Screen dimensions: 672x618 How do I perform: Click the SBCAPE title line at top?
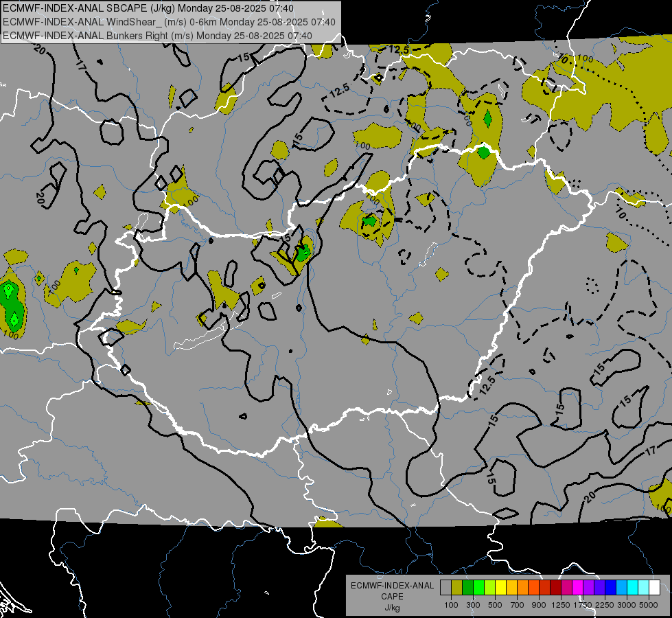(x=148, y=8)
